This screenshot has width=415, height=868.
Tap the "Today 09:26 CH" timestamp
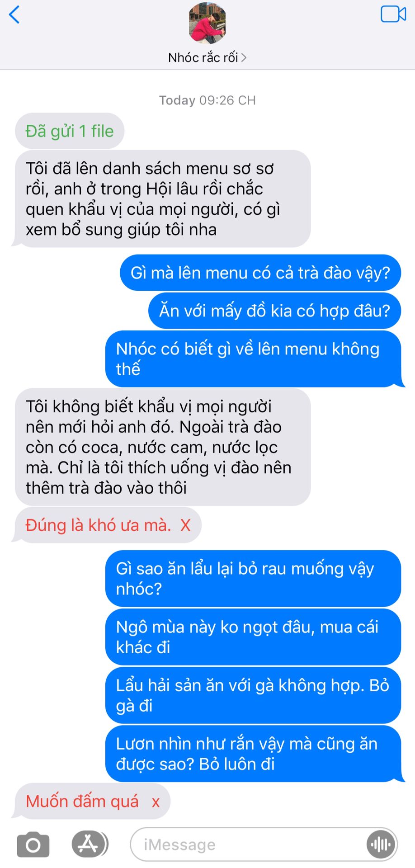click(207, 100)
